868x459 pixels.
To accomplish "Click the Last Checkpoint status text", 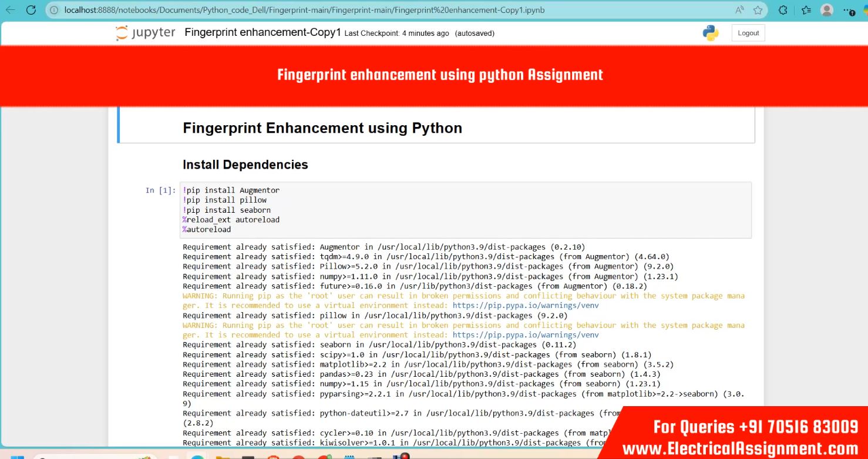I will click(x=396, y=33).
